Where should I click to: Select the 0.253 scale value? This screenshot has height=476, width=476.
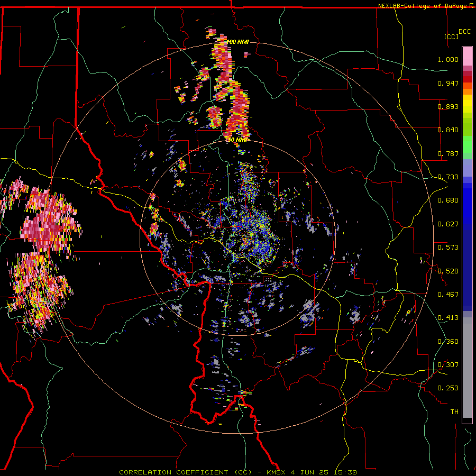point(448,388)
